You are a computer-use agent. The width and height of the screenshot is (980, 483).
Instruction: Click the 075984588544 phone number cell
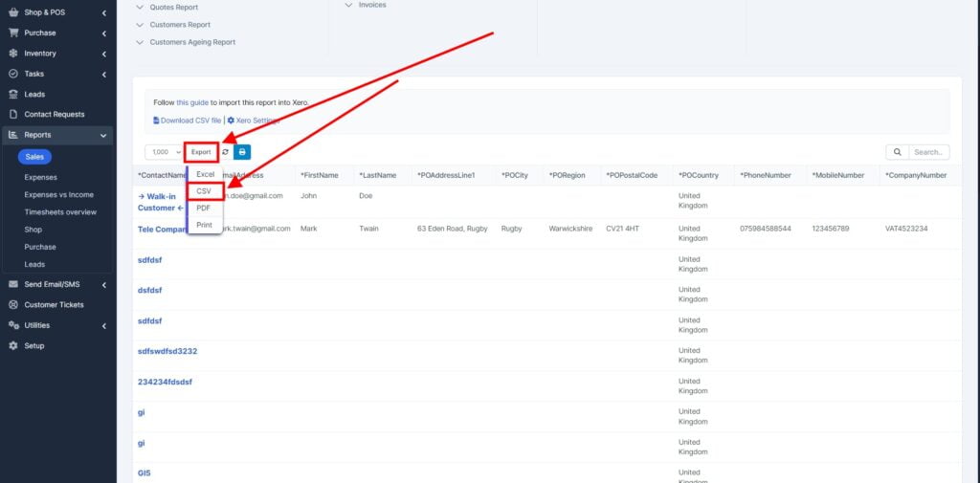[766, 229]
